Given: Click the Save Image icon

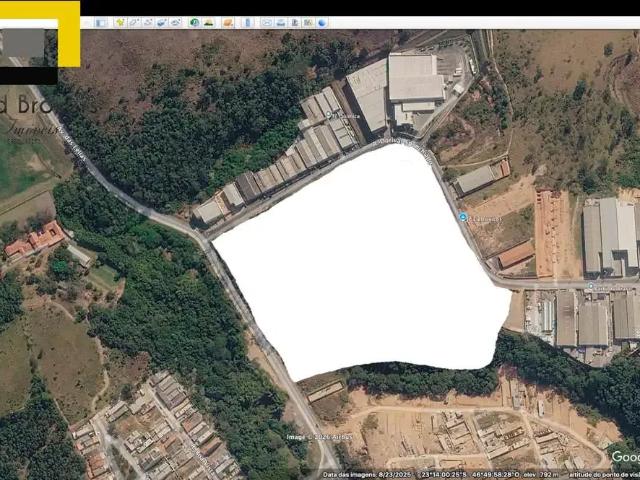Looking at the screenshot, I should pos(295,22).
